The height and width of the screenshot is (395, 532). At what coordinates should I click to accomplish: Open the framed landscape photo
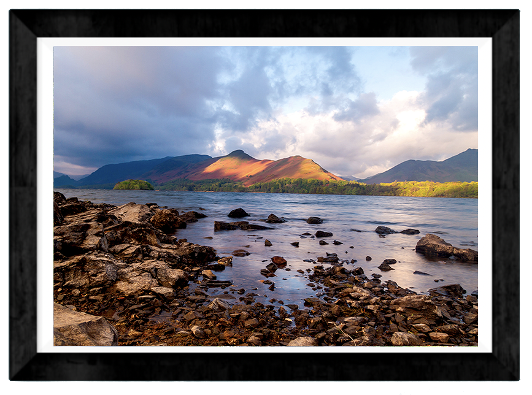(265, 196)
